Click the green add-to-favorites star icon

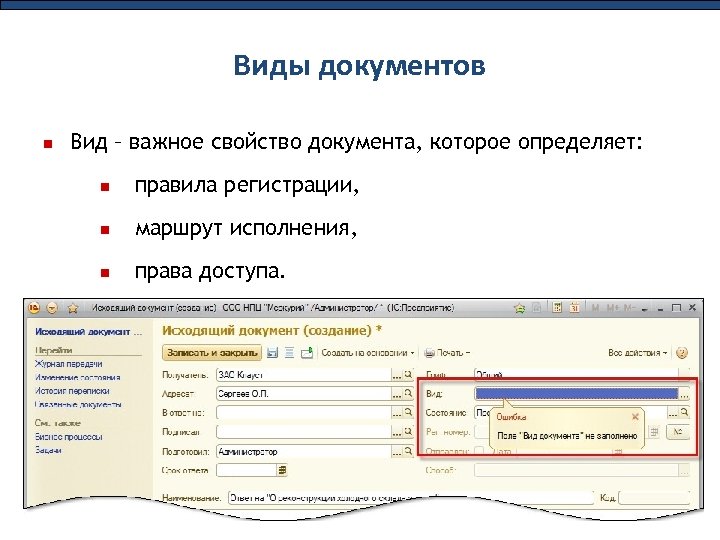point(520,308)
